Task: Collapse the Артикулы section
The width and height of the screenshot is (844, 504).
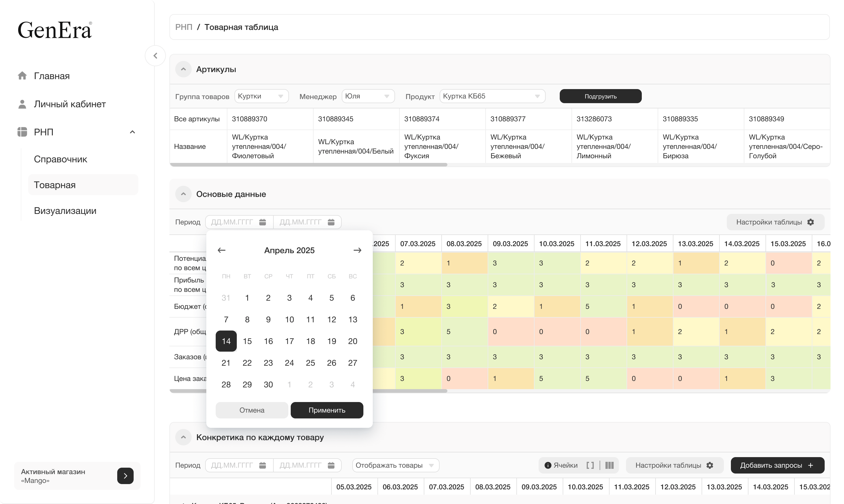Action: [183, 69]
